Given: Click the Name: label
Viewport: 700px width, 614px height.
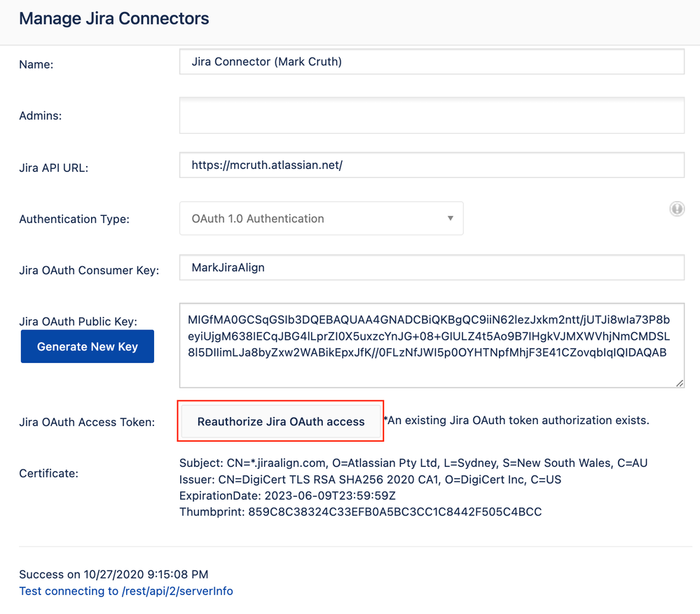Looking at the screenshot, I should 36,64.
